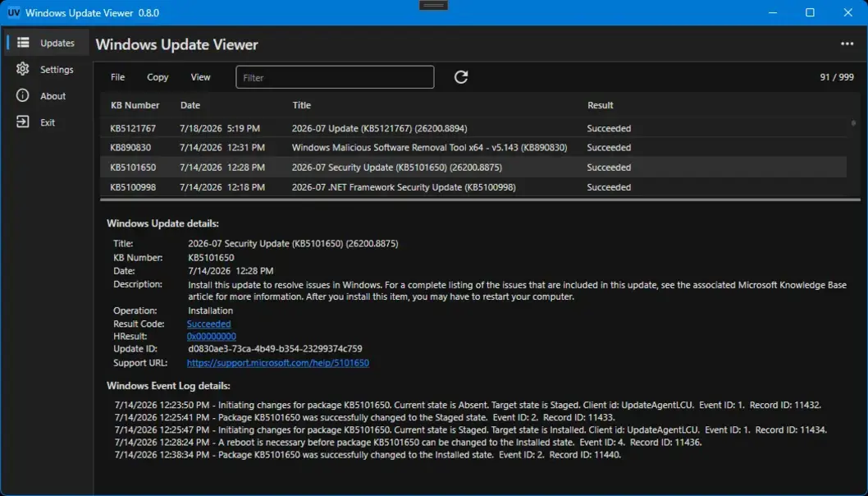Click the event log line with Record ID: 11433

click(365, 417)
